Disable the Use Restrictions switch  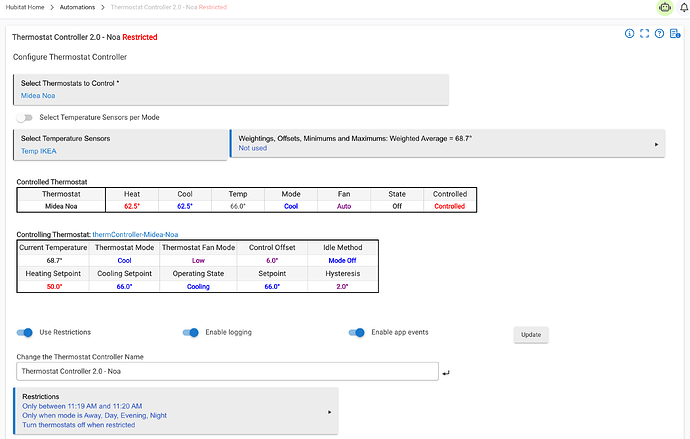coord(25,333)
